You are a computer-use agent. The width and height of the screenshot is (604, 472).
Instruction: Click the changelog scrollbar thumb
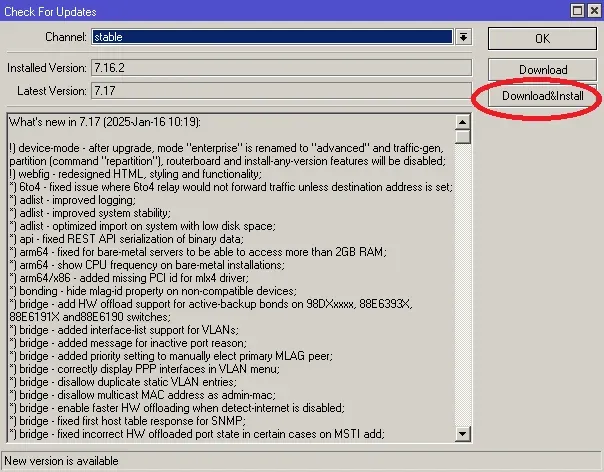point(462,137)
